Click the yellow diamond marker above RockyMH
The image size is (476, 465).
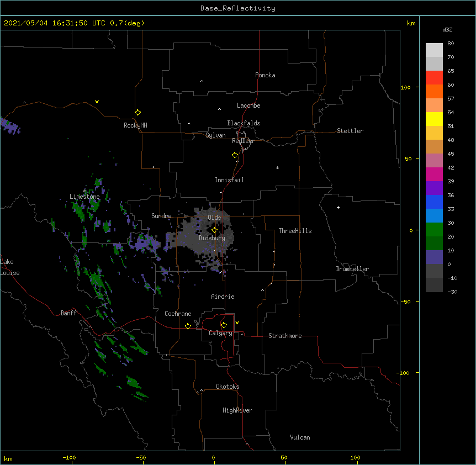tap(138, 113)
